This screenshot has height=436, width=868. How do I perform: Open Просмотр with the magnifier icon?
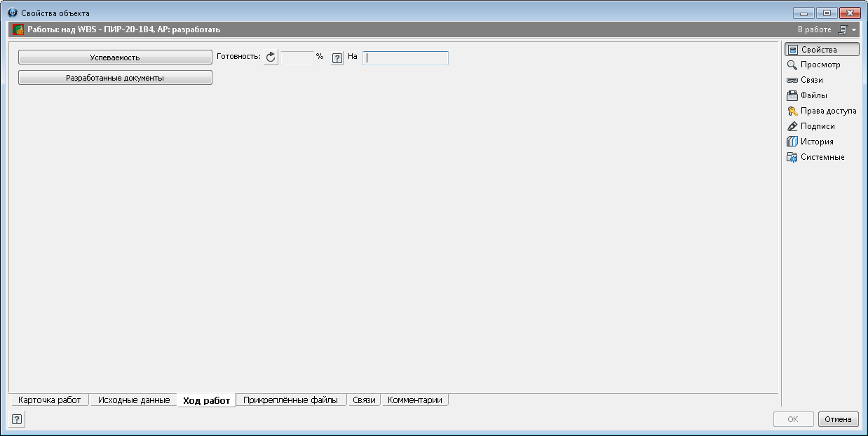[x=813, y=65]
